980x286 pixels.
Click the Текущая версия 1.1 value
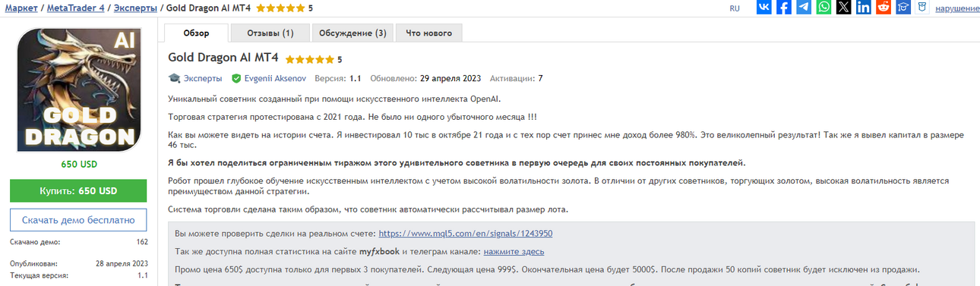(x=143, y=275)
